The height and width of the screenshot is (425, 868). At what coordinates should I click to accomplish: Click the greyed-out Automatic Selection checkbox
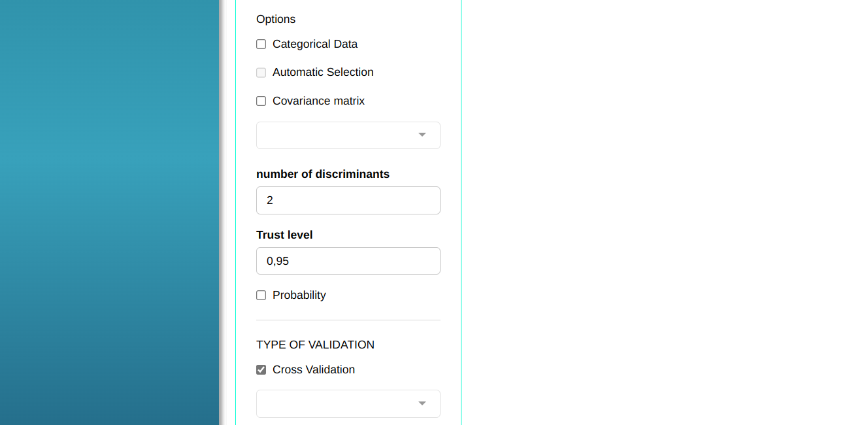(261, 73)
